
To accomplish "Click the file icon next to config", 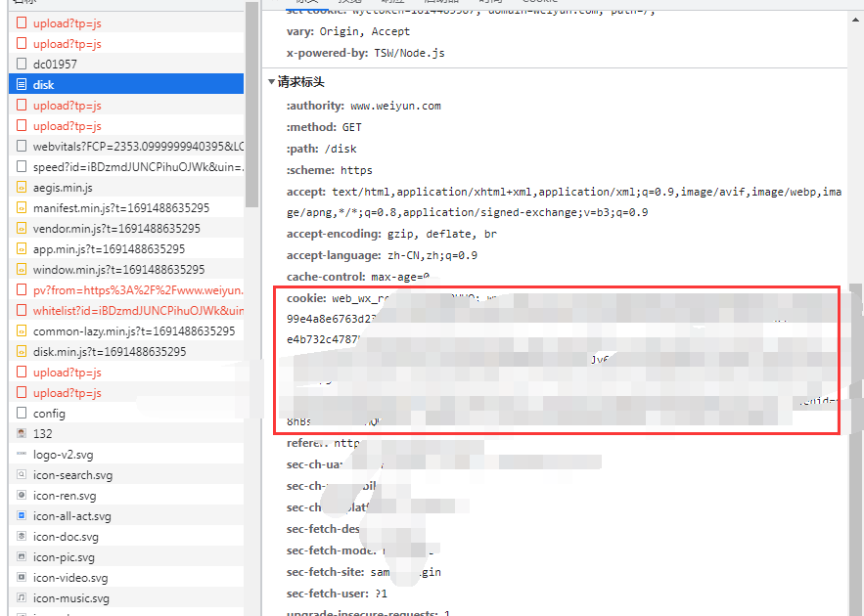I will tap(22, 414).
